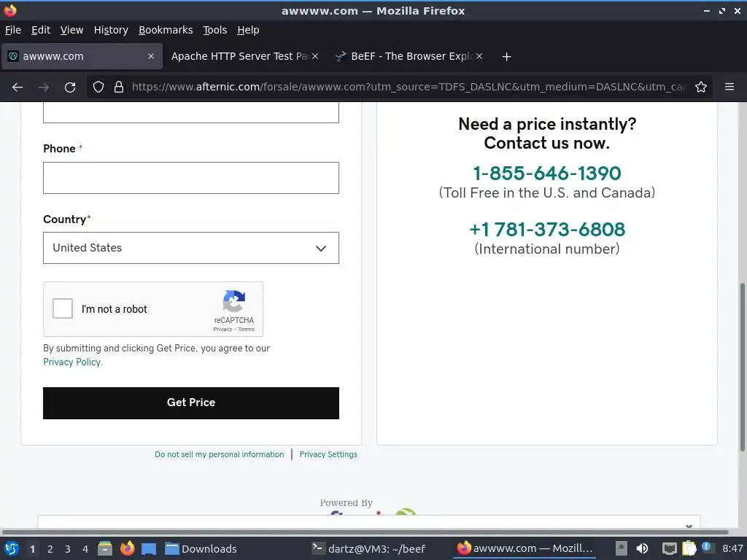
Task: Launch Firefox from the taskbar quick launcher
Action: (127, 548)
